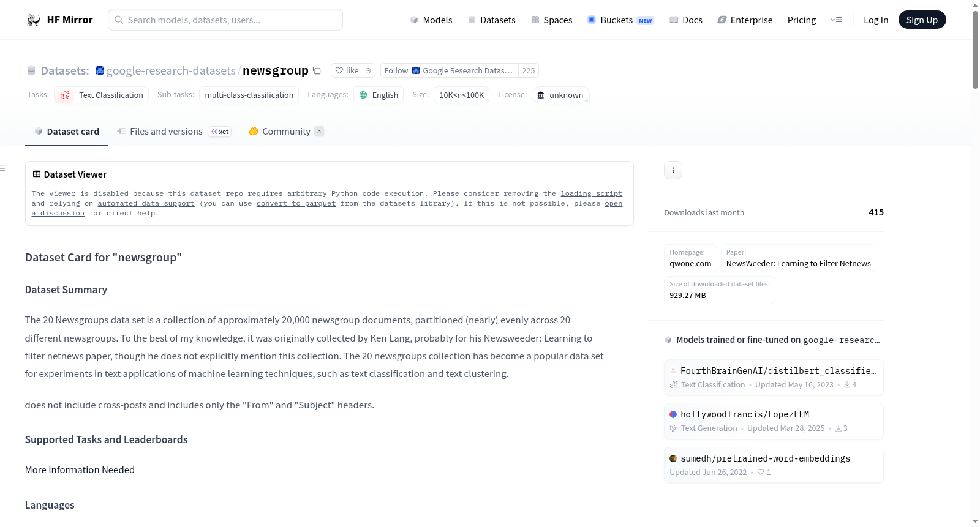Like the newsgroup dataset
The width and height of the screenshot is (980, 527).
pyautogui.click(x=347, y=70)
